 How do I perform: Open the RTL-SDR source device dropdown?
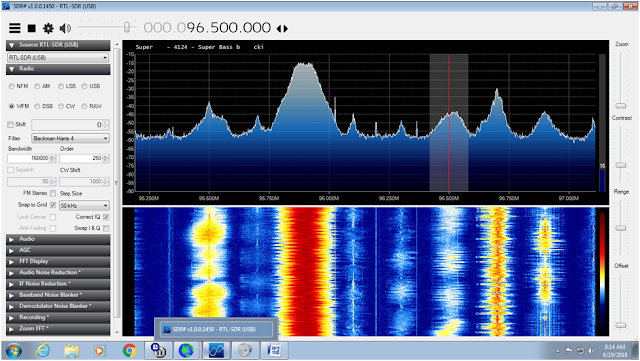58,58
